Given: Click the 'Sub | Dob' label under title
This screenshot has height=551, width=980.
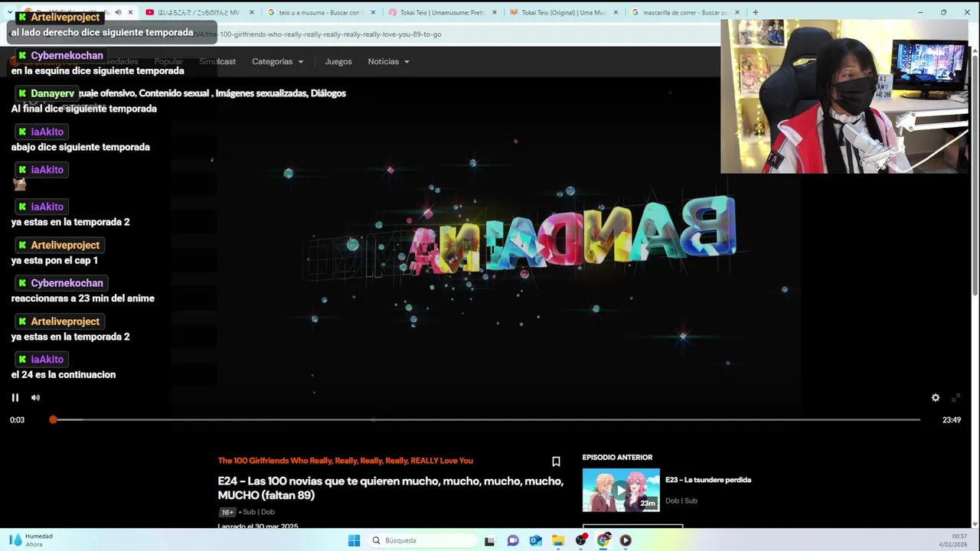Looking at the screenshot, I should point(259,512).
